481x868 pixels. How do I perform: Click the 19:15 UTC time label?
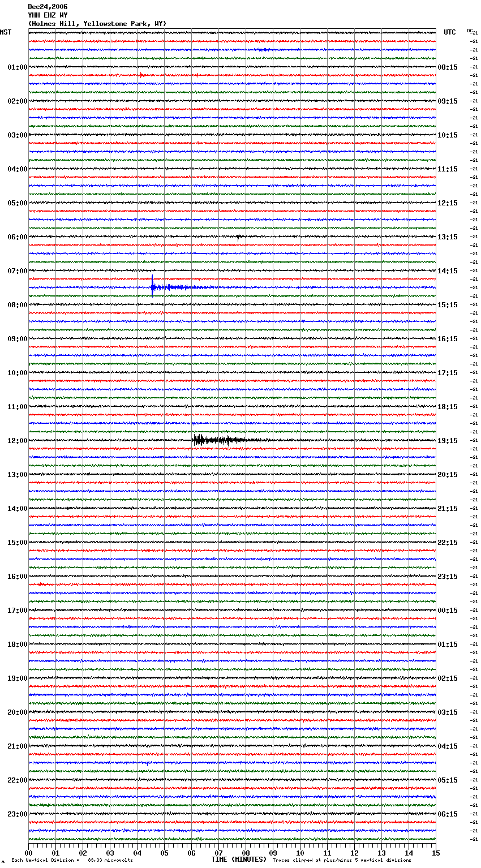coord(448,441)
